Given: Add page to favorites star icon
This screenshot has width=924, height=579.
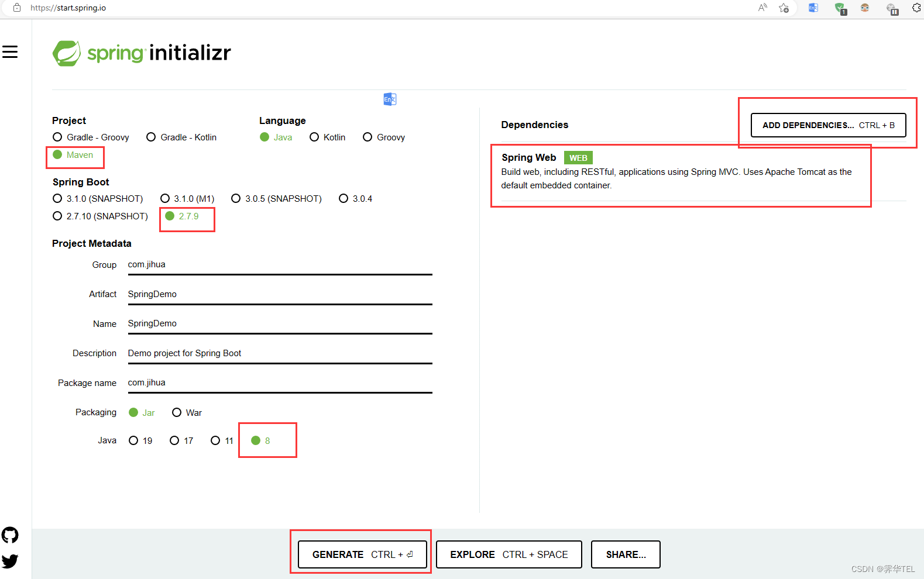Looking at the screenshot, I should pyautogui.click(x=784, y=8).
